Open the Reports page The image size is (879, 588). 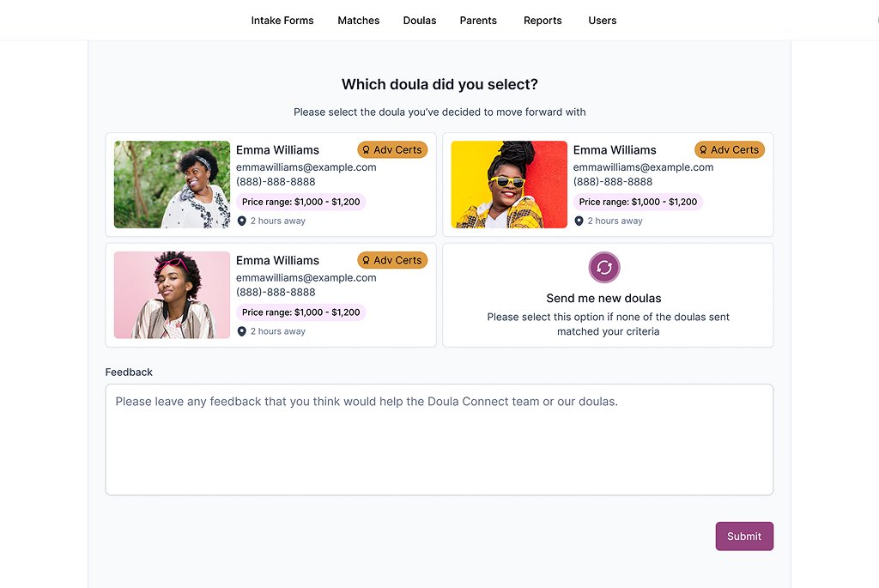(543, 21)
